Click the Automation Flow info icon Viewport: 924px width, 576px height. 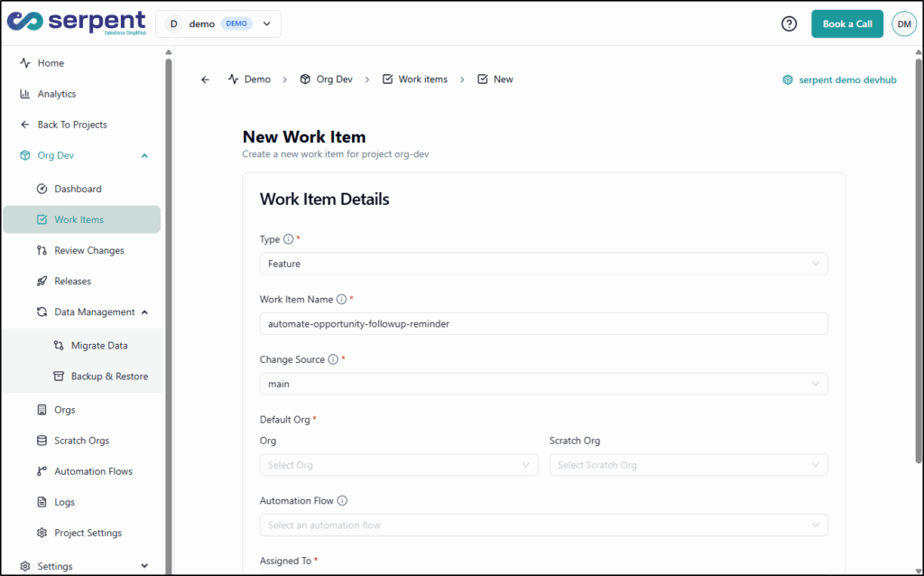[x=342, y=501]
